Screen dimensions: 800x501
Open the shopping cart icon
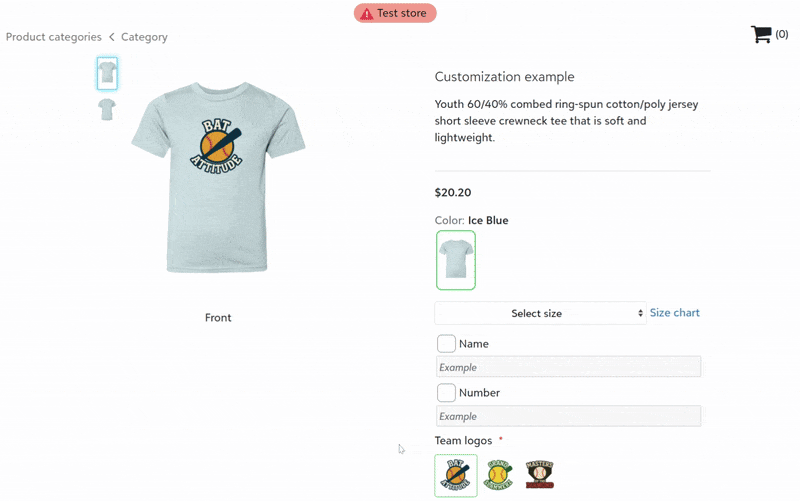click(761, 35)
